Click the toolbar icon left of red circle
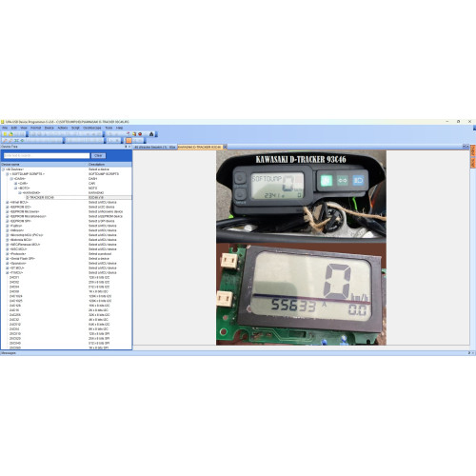The width and height of the screenshot is (476, 476). click(x=134, y=134)
